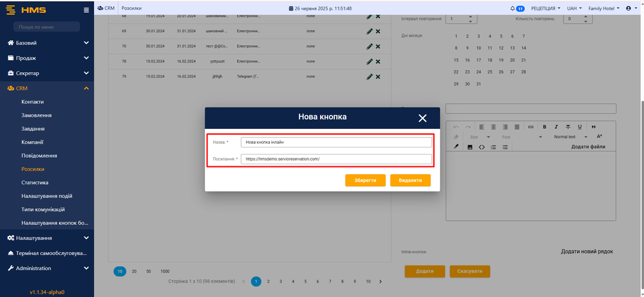Click the hamburger menu icon beside HMS logo

tap(86, 10)
